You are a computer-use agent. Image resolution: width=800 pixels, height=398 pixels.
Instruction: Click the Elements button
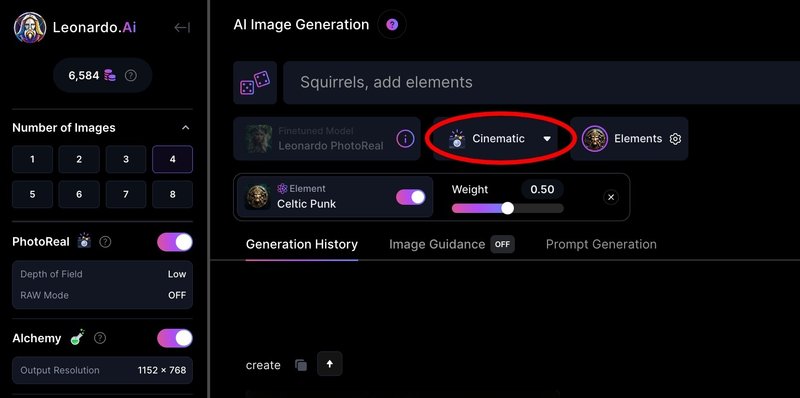click(629, 139)
